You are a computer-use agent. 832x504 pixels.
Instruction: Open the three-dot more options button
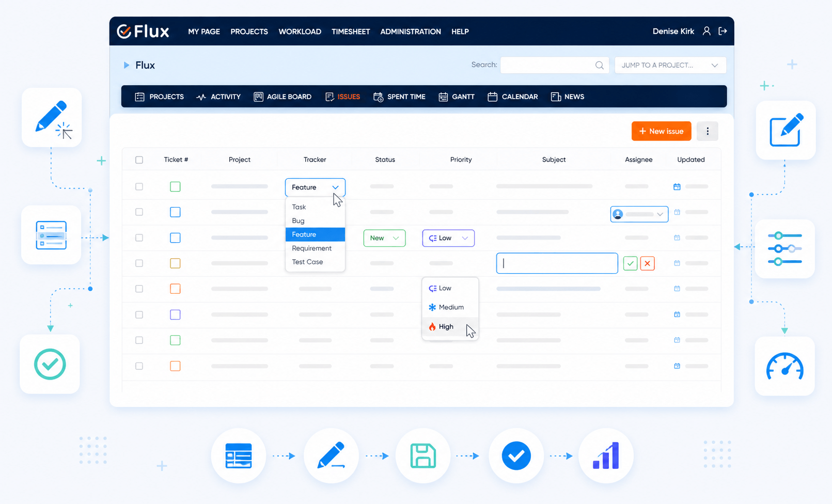[x=708, y=131]
